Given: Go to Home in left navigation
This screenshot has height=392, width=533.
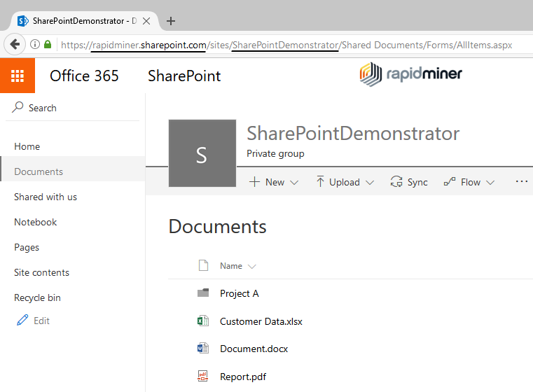Looking at the screenshot, I should pos(27,146).
